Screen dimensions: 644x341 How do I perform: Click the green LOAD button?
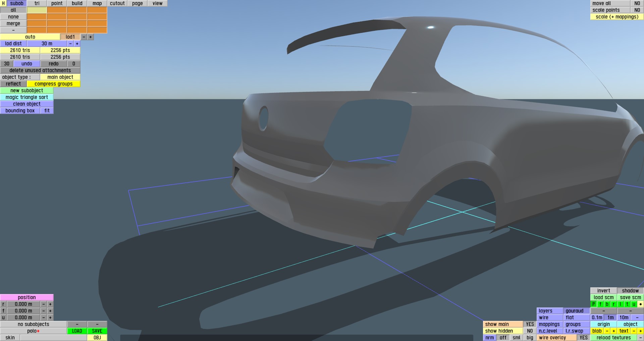(77, 331)
